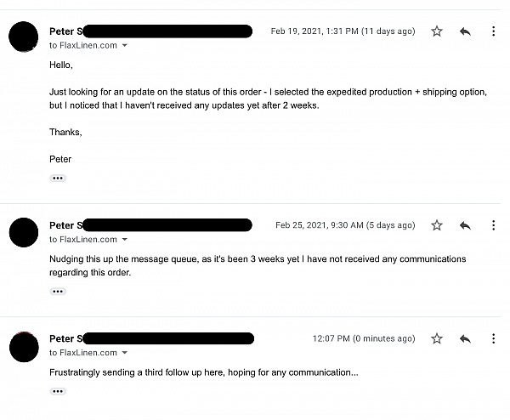Show trimmed content in Nudging email
The width and height of the screenshot is (510, 420).
[58, 291]
